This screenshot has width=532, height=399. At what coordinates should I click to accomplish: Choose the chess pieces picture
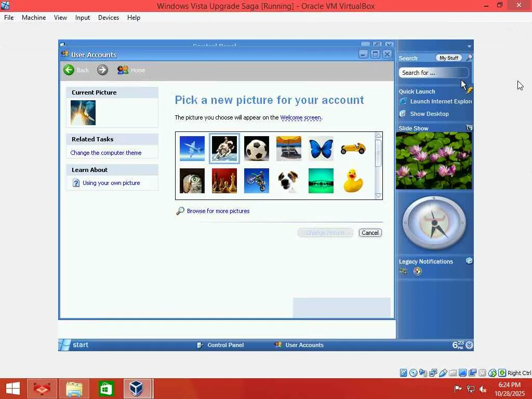coord(224,181)
